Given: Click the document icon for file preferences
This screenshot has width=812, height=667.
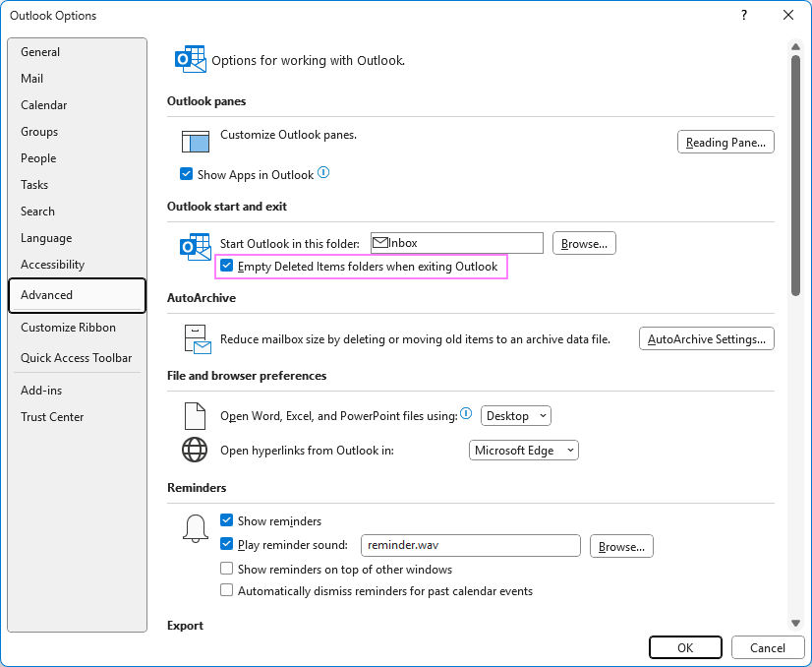Looking at the screenshot, I should [195, 415].
